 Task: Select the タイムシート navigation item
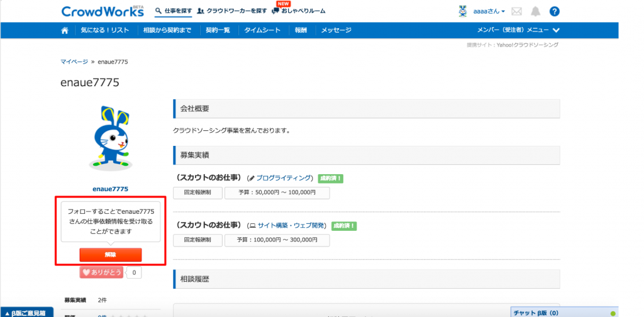pyautogui.click(x=263, y=30)
